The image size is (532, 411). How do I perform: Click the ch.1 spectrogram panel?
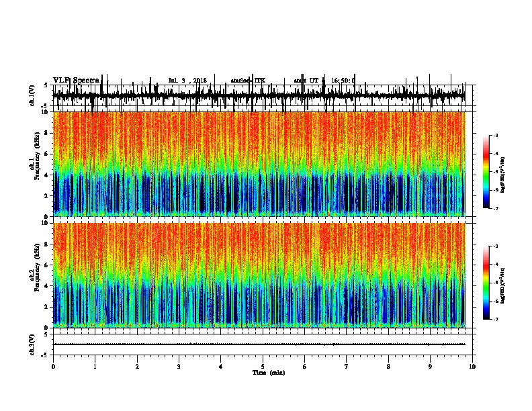259,164
